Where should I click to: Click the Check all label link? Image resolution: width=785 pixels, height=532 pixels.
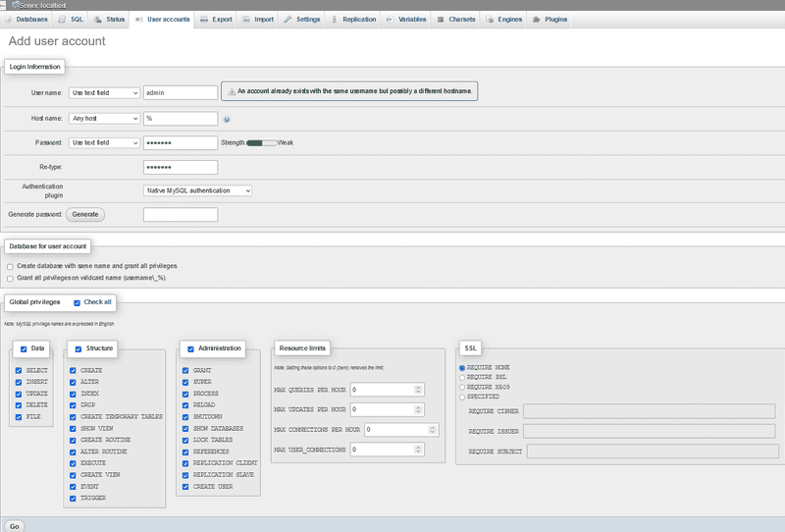[97, 302]
